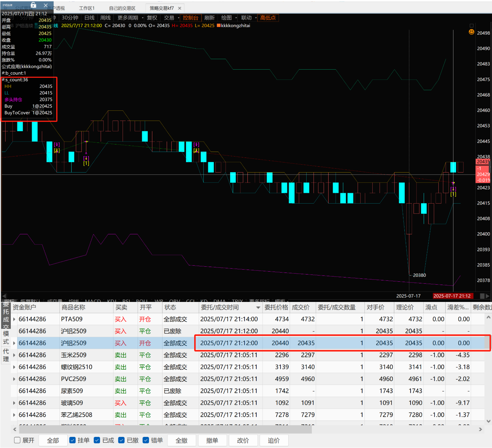
Task: Switch to the 自己的交易区 tab
Action: pos(122,8)
